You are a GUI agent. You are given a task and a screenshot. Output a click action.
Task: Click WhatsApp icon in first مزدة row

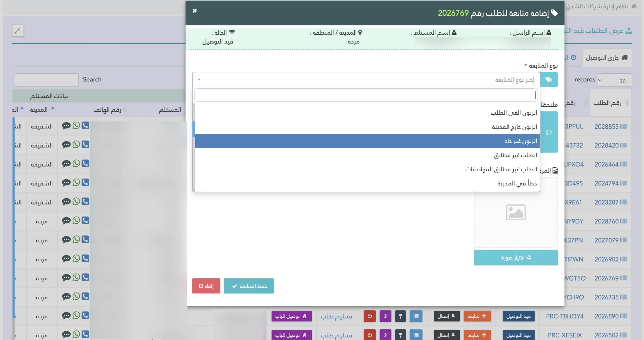76,220
